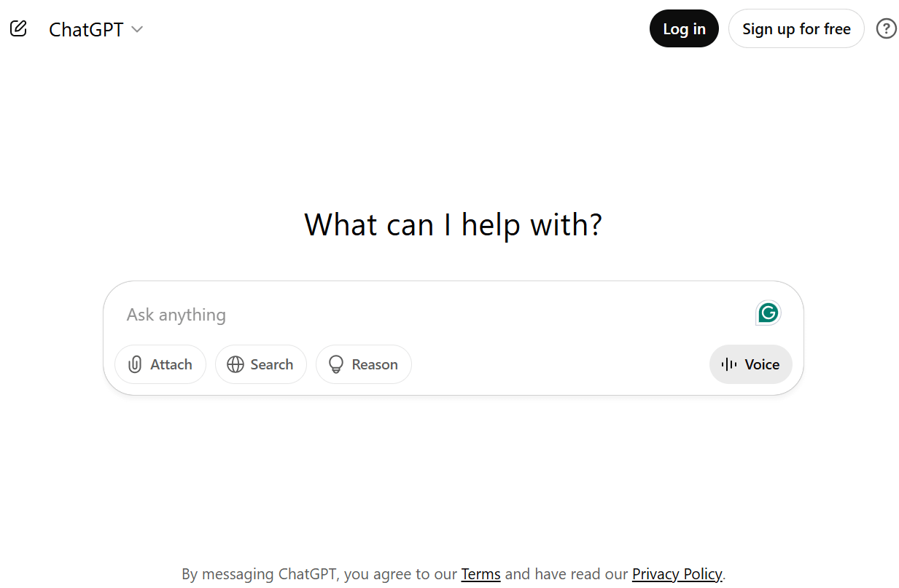
Task: Start Voice mode
Action: point(750,364)
